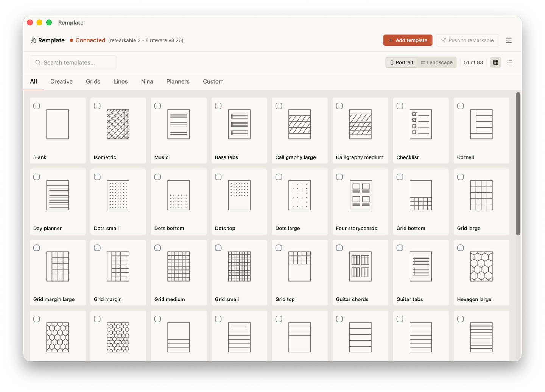
Task: Select the Dots small template icon
Action: click(118, 195)
